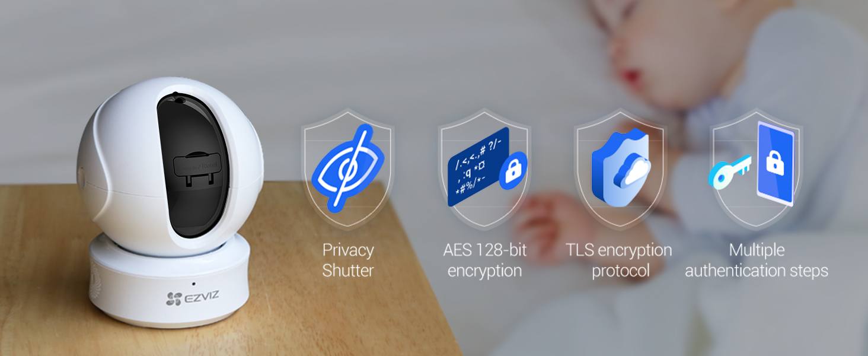Click the round white base of the camera
Viewport: 868px width, 356px height.
point(169,284)
